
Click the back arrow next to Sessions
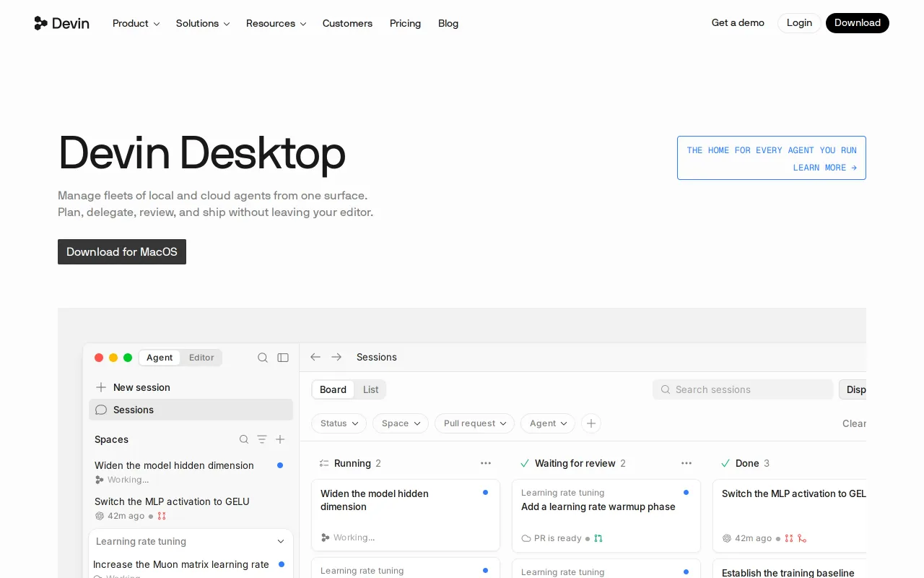point(315,357)
